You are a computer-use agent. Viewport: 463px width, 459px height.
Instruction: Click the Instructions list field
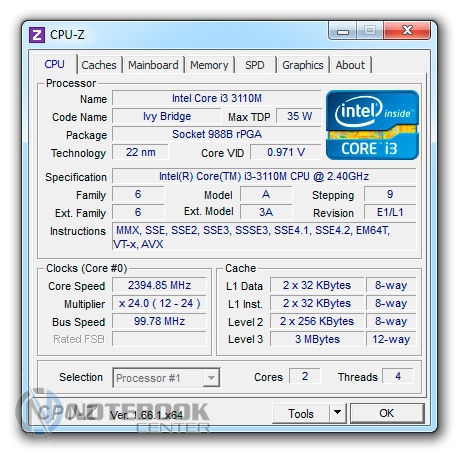coord(264,237)
